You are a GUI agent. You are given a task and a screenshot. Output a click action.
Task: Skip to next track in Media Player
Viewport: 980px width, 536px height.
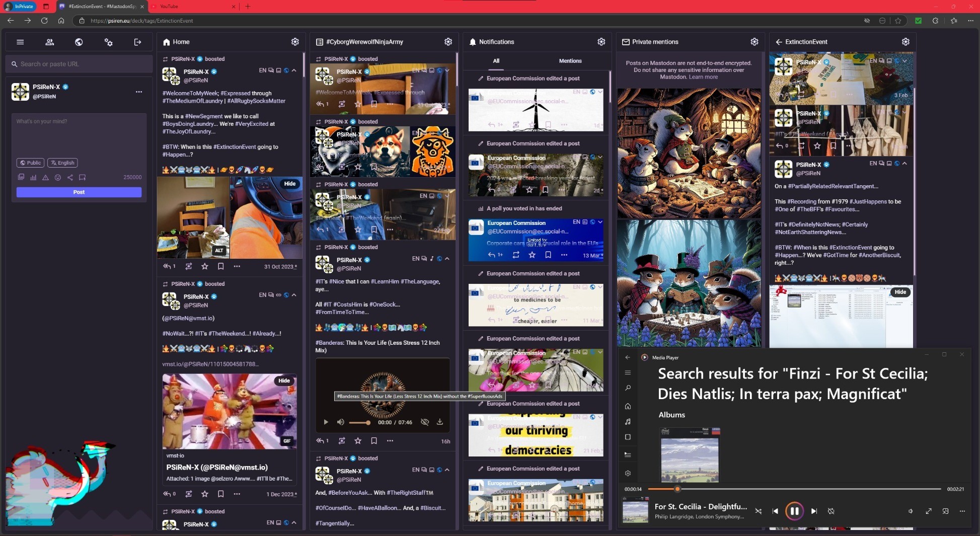[814, 511]
